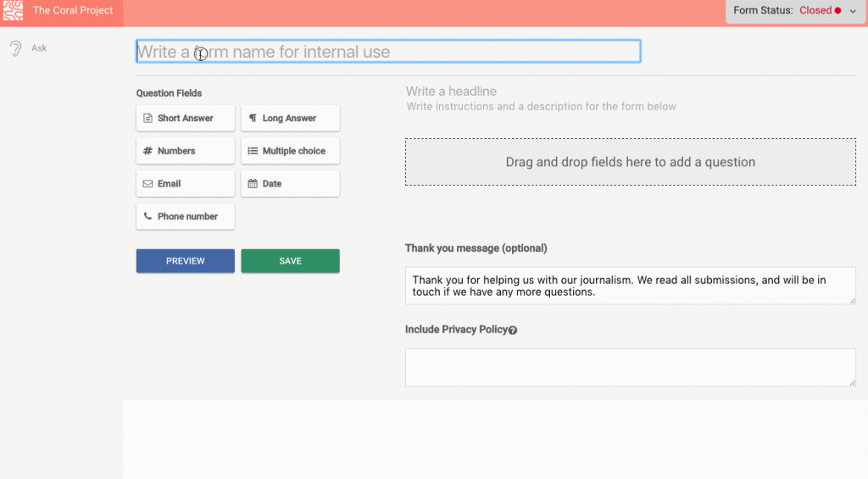Click the Multiple choice list icon

coord(253,151)
